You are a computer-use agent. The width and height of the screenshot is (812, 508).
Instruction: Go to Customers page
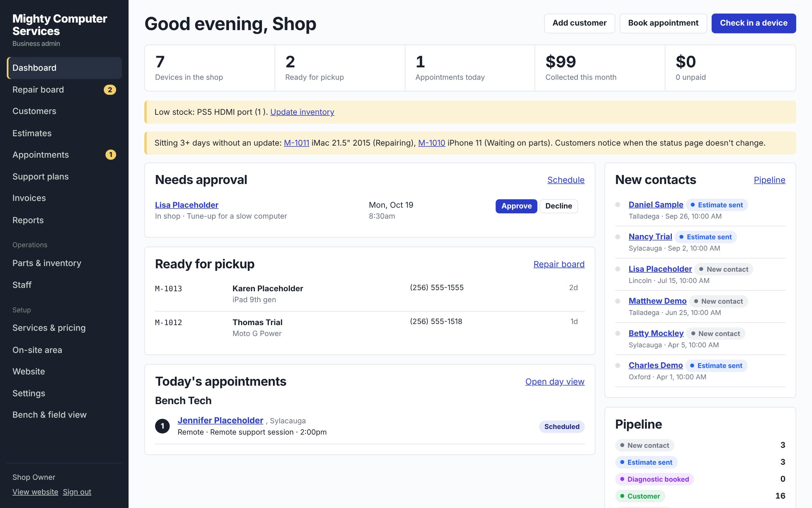click(x=64, y=111)
